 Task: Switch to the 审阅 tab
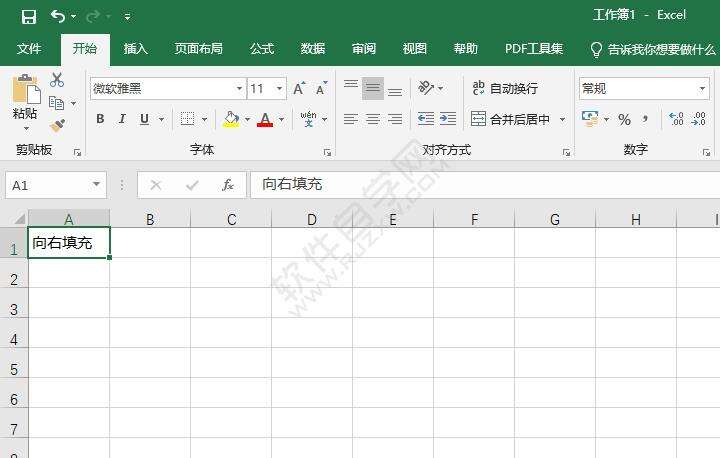pos(364,49)
